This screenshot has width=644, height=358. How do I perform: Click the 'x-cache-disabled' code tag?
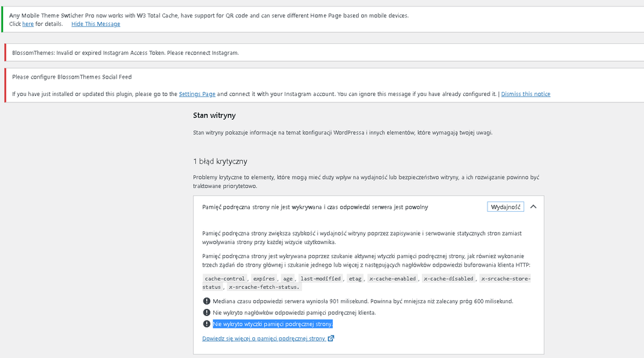(x=448, y=278)
